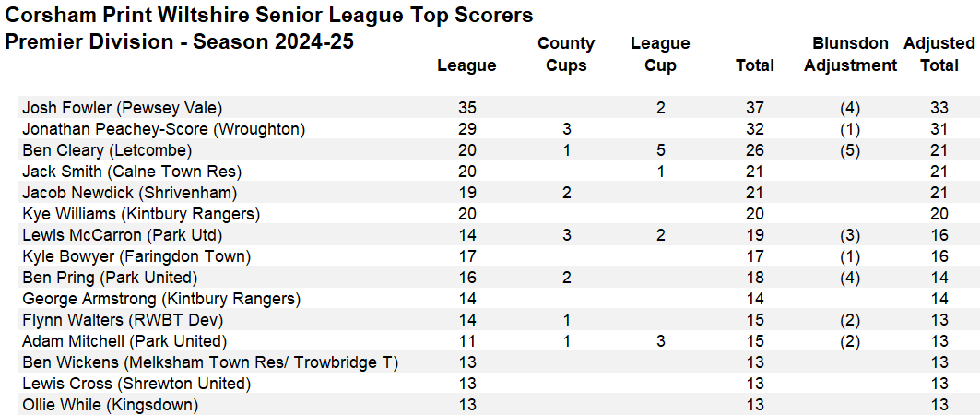Click the County Cups column header
Screen dimensions: 980x415
(566, 54)
